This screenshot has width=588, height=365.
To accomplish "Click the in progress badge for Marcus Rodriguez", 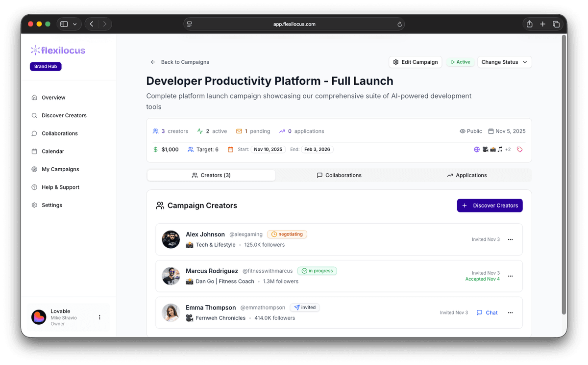I will pyautogui.click(x=317, y=270).
